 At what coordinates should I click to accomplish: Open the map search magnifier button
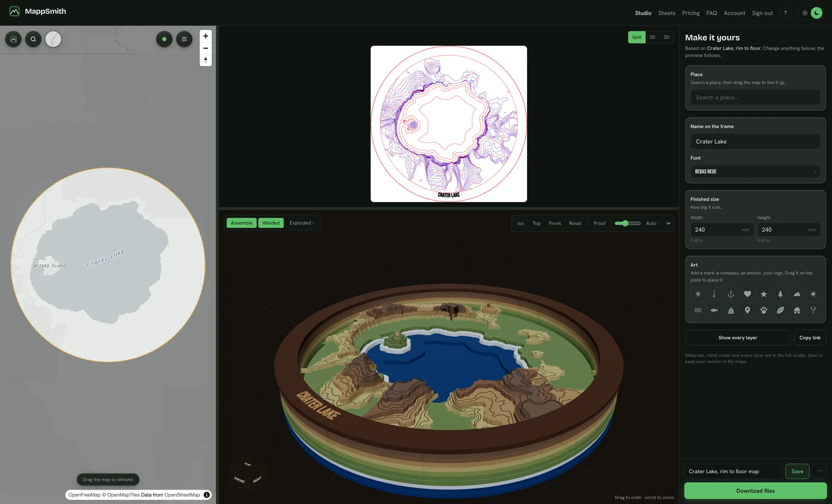click(x=33, y=39)
